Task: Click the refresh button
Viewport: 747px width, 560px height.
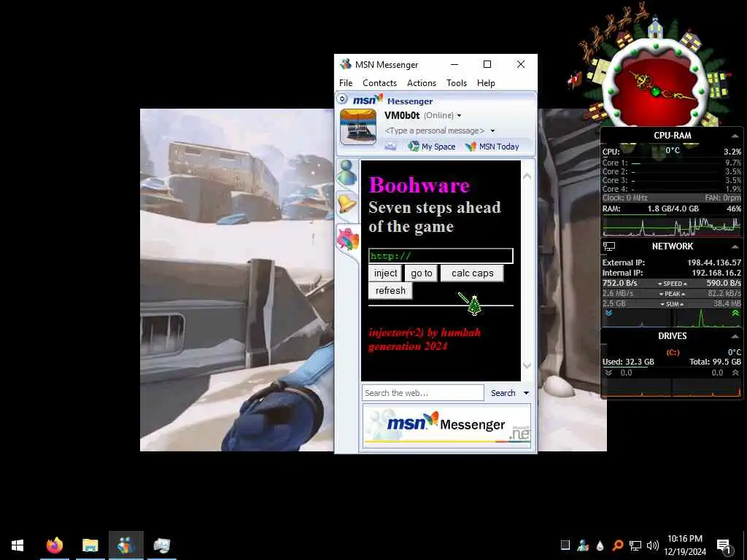Action: point(390,291)
